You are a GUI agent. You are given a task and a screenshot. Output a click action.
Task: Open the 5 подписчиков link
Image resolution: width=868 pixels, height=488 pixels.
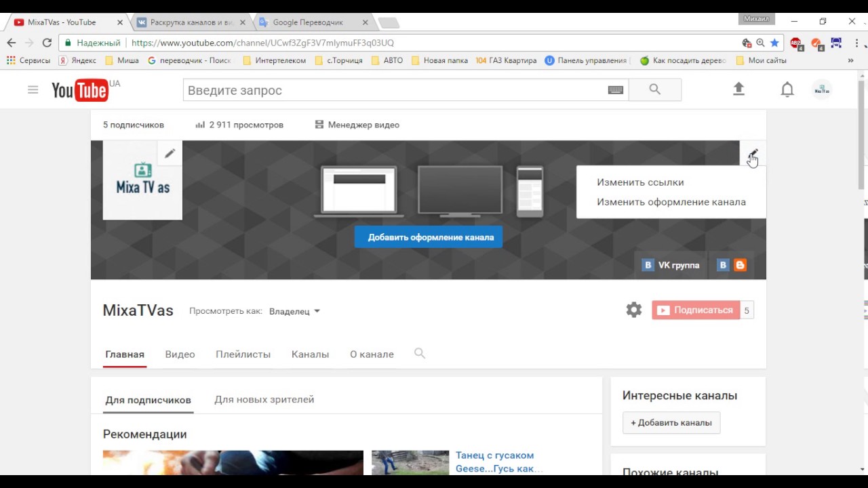[134, 125]
